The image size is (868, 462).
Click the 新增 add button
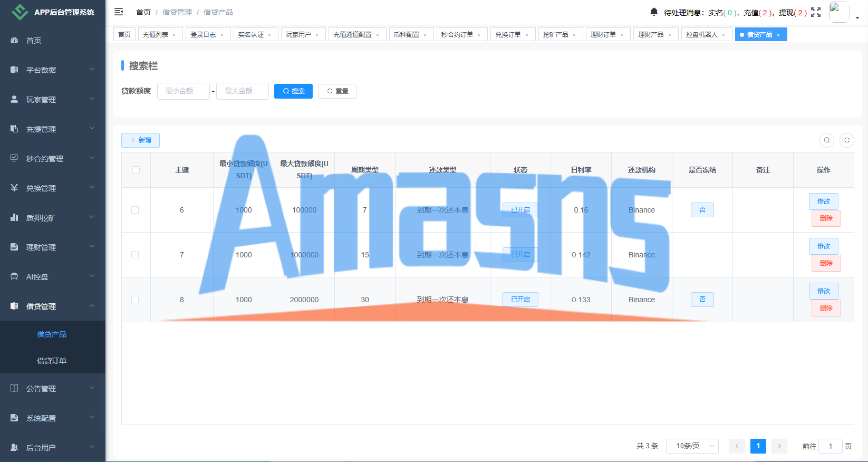(x=140, y=140)
